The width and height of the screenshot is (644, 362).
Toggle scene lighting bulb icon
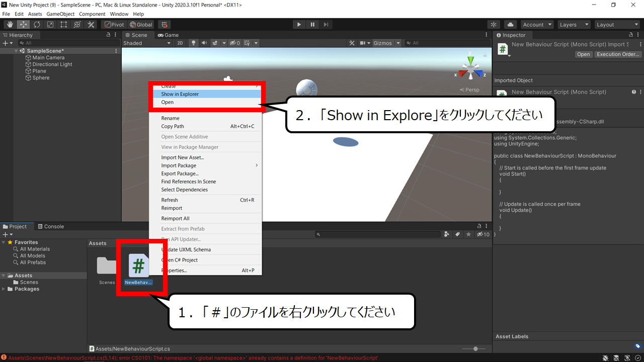click(x=193, y=43)
